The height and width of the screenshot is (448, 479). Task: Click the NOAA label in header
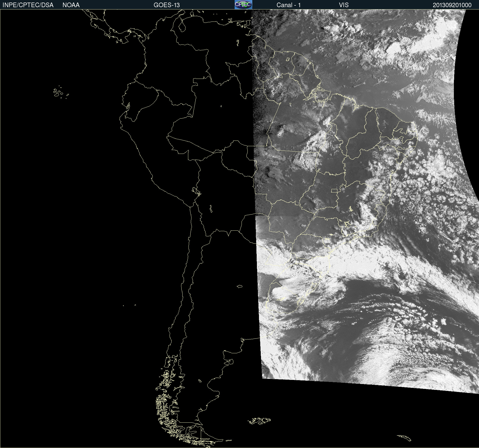click(71, 5)
